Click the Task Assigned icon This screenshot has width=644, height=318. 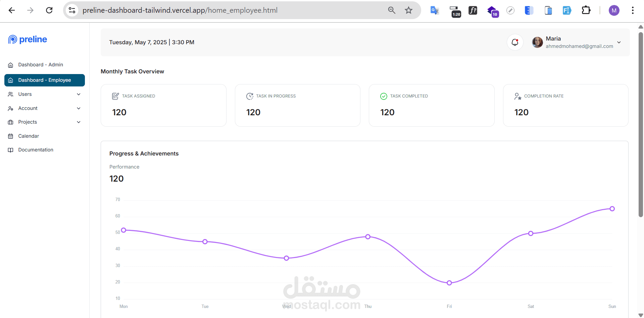pos(115,96)
